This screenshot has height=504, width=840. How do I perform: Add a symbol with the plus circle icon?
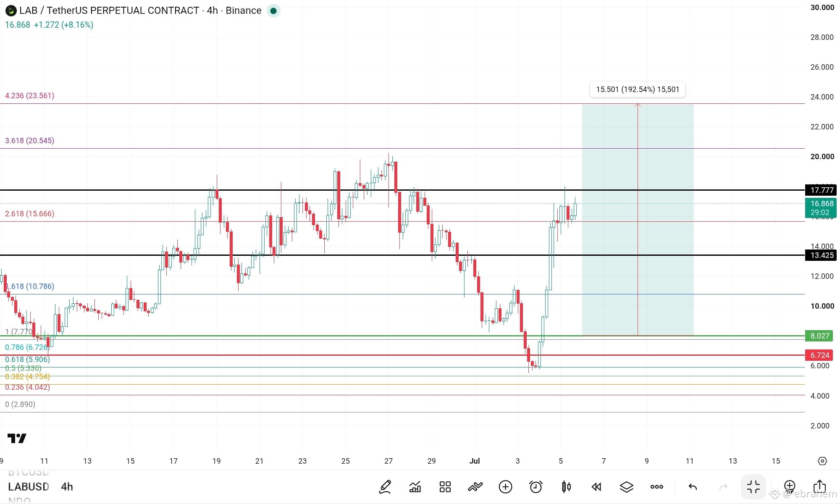pyautogui.click(x=505, y=487)
